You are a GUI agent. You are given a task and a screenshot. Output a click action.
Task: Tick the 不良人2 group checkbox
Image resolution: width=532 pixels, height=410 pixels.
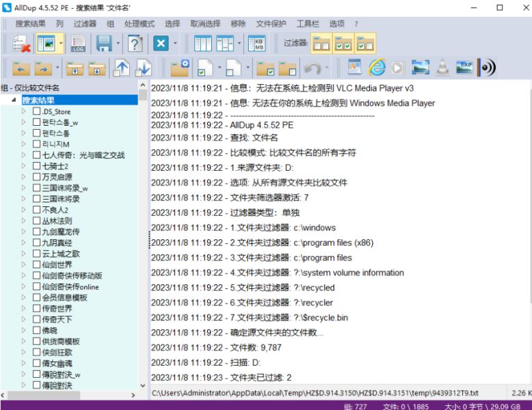(x=37, y=210)
